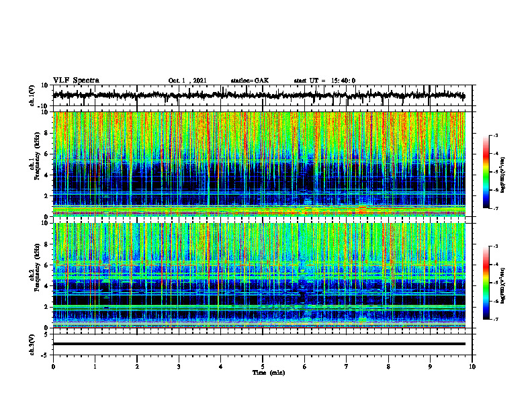The height and width of the screenshot is (411, 532).
Task: Click the ch.2 "Frequency (kHz)" axis title
Action: click(x=37, y=269)
